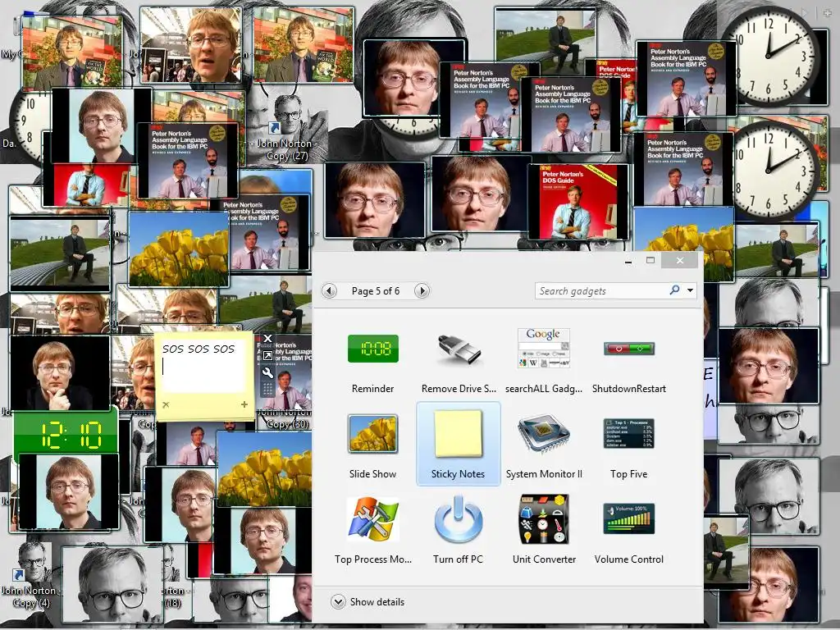Click the sticky note drag handle grip

267,388
